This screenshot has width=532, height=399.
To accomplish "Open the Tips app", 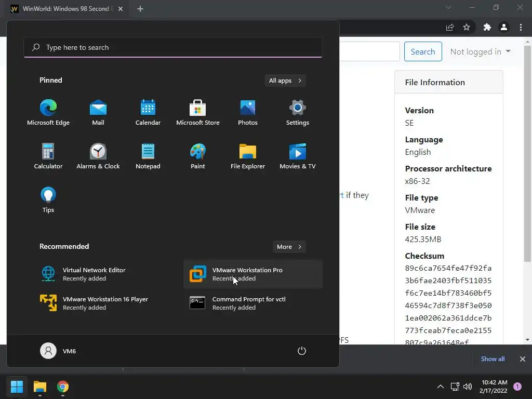I will coord(48,200).
